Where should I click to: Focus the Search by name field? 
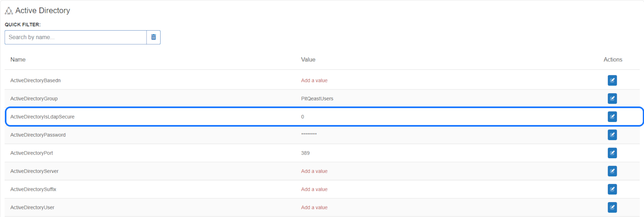click(x=76, y=37)
